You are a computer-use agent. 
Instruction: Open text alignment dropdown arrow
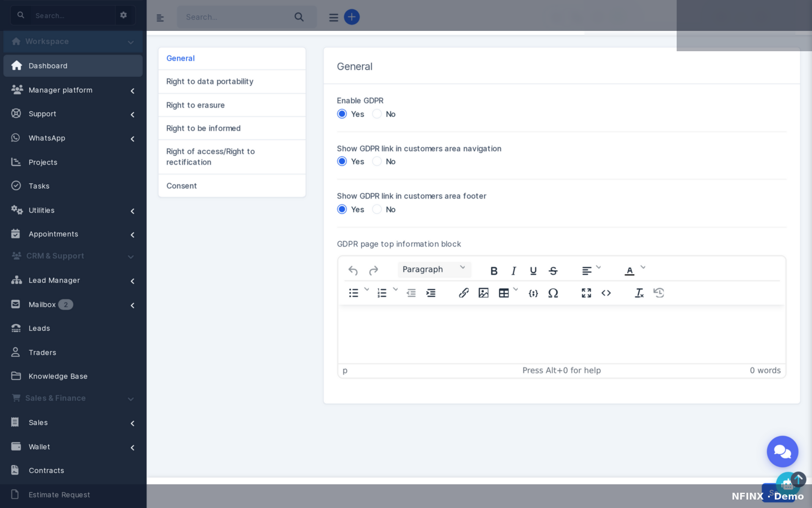[598, 268]
